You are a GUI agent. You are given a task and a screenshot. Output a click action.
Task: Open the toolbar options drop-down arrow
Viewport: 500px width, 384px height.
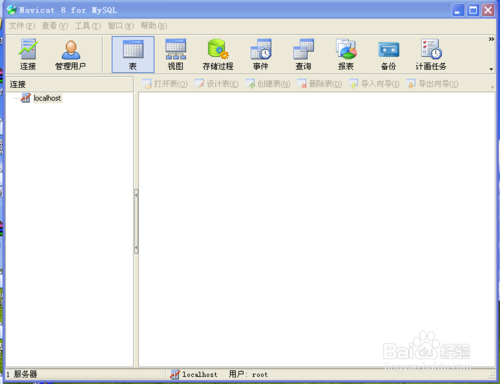tap(491, 69)
